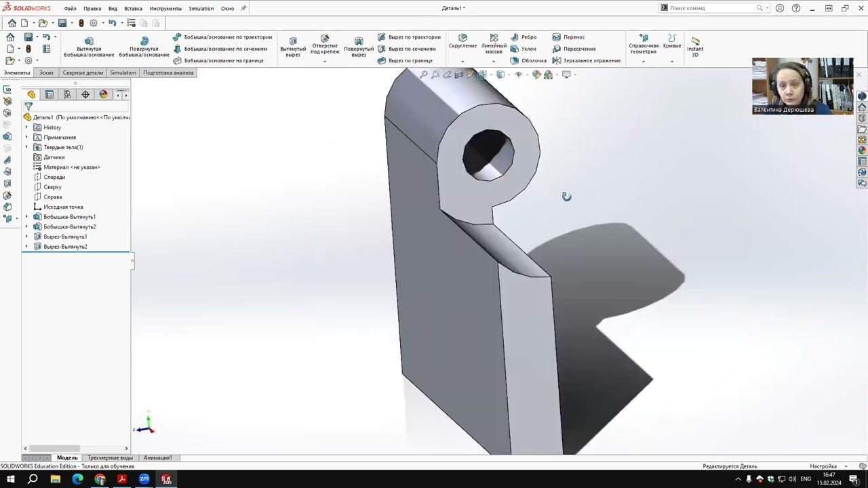Select the Повернутая бобышка/основание tool
Image resolution: width=868 pixels, height=488 pixels.
pyautogui.click(x=144, y=47)
